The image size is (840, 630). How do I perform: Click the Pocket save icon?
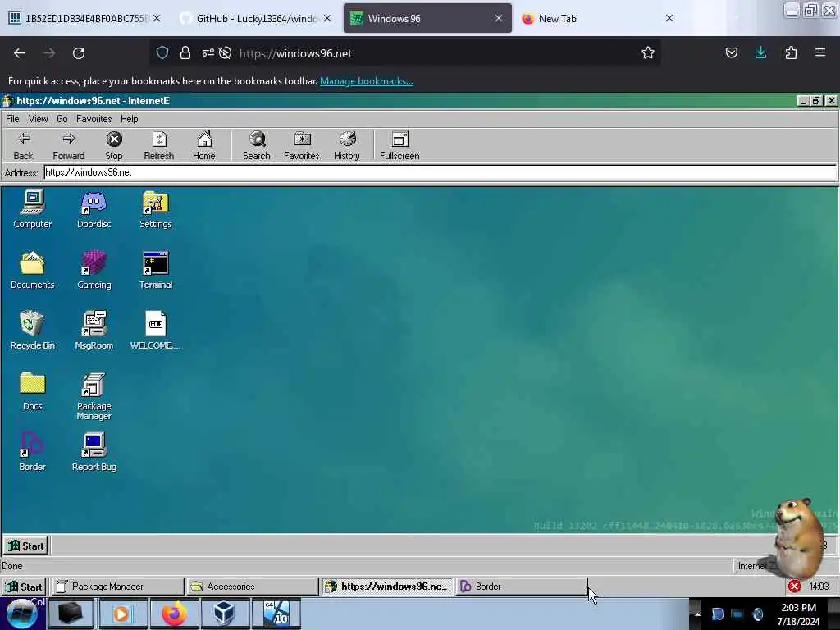click(x=731, y=53)
